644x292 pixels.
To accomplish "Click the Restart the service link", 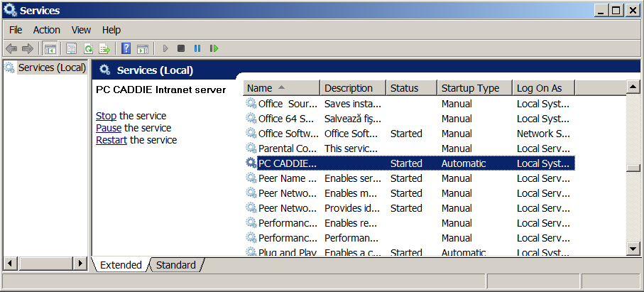I will (x=111, y=140).
